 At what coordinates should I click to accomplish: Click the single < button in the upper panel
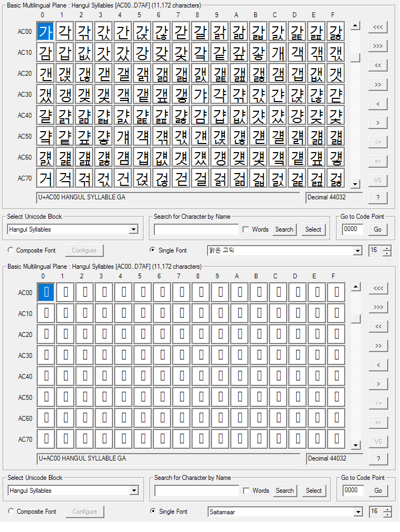click(378, 104)
